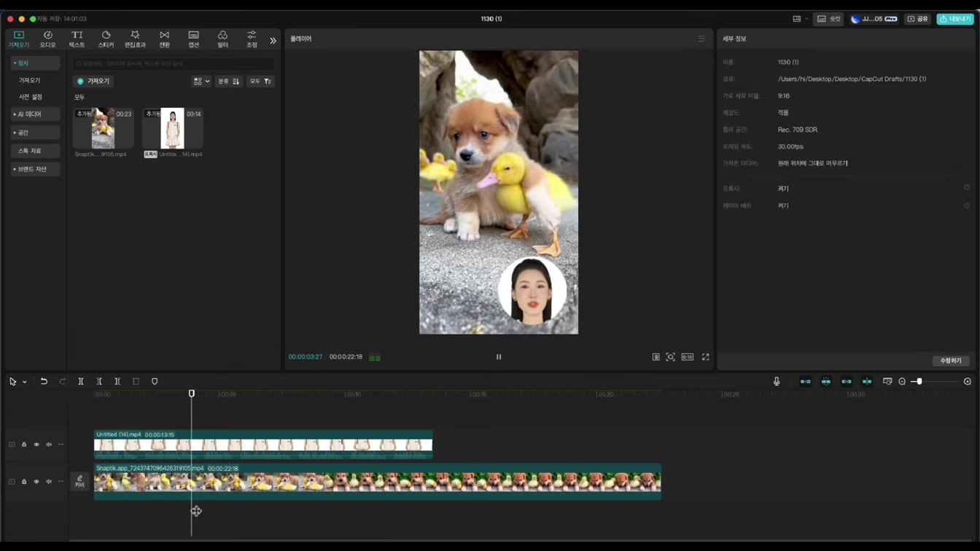The width and height of the screenshot is (980, 551).
Task: Toggle preview axis on timeline toolbar
Action: tap(867, 382)
